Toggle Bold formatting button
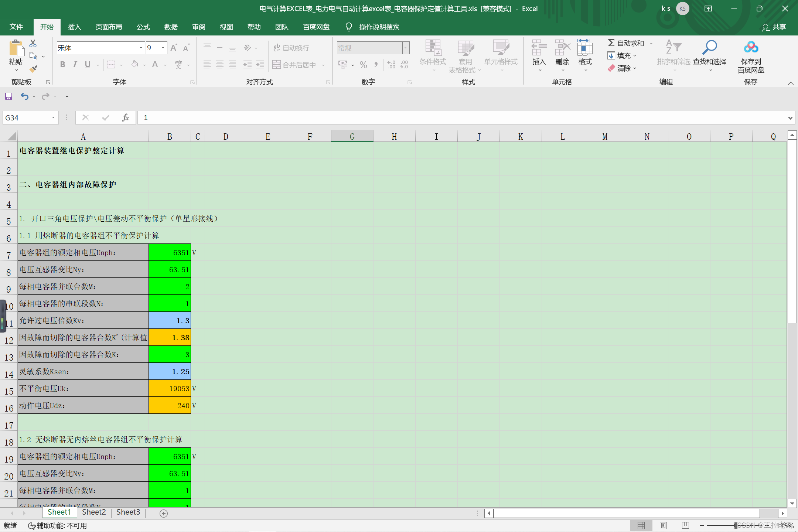 coord(63,65)
